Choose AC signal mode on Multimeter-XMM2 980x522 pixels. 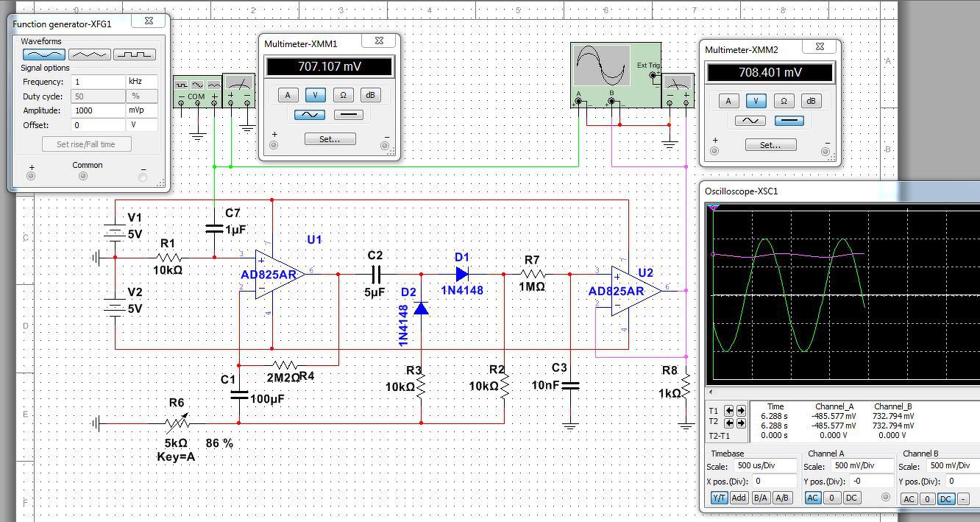click(750, 121)
